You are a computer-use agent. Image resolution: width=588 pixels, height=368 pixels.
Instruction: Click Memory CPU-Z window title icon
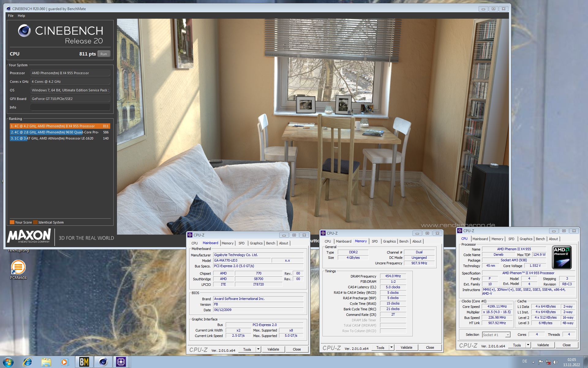pyautogui.click(x=323, y=233)
